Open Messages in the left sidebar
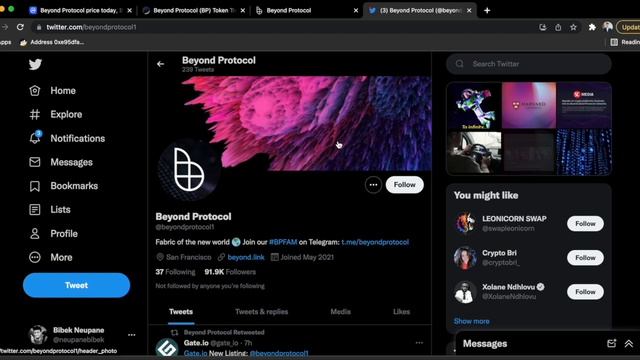The height and width of the screenshot is (360, 640). click(61, 162)
